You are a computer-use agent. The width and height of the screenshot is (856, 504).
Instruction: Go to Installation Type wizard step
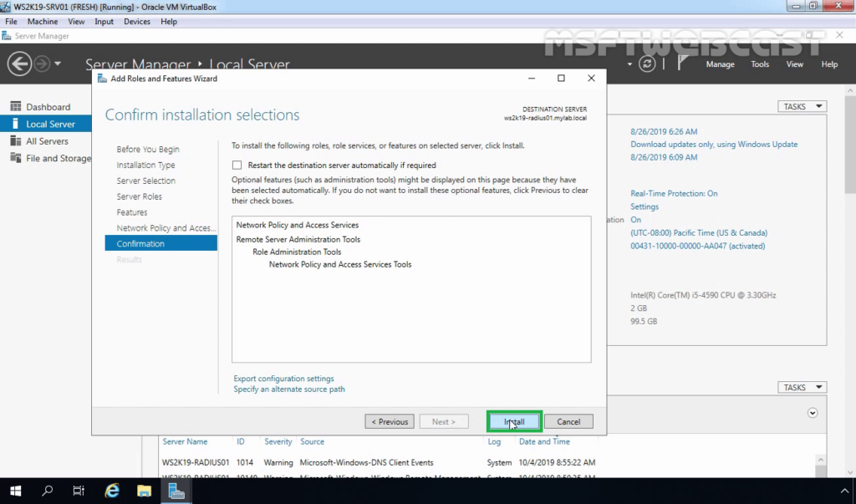(x=145, y=165)
